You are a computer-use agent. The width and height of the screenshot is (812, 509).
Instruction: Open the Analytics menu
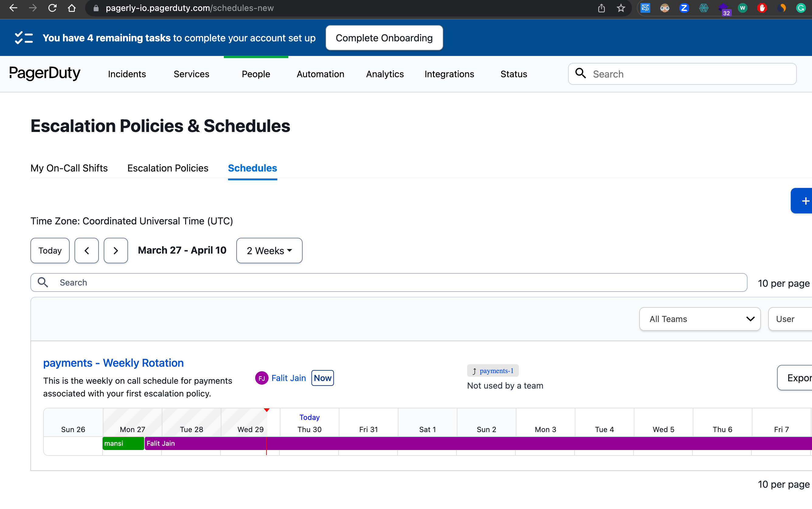385,74
